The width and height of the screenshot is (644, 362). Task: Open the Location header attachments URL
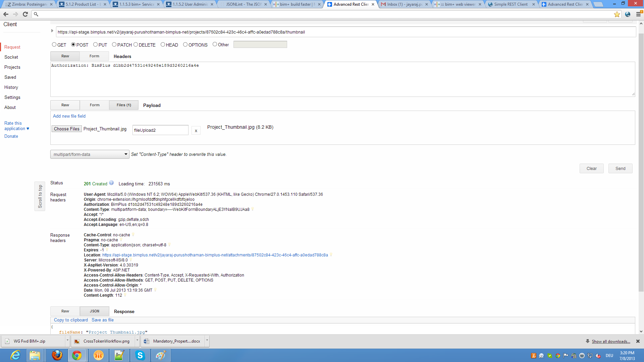pyautogui.click(x=215, y=255)
